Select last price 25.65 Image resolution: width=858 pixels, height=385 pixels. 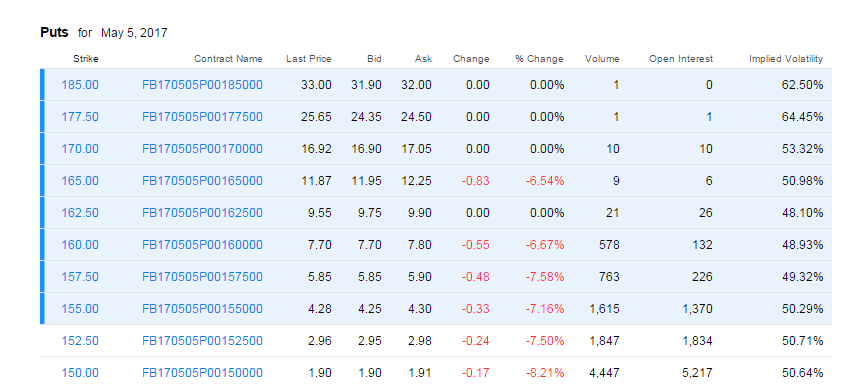pos(316,117)
